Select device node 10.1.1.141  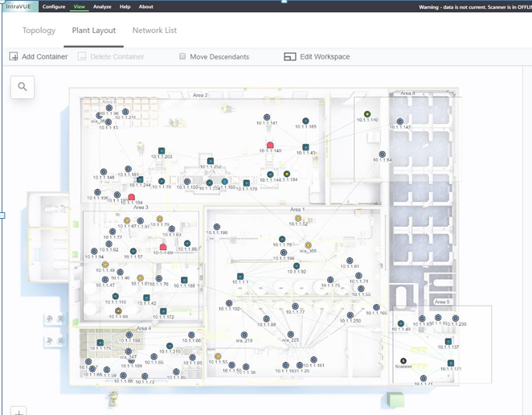coord(267,117)
